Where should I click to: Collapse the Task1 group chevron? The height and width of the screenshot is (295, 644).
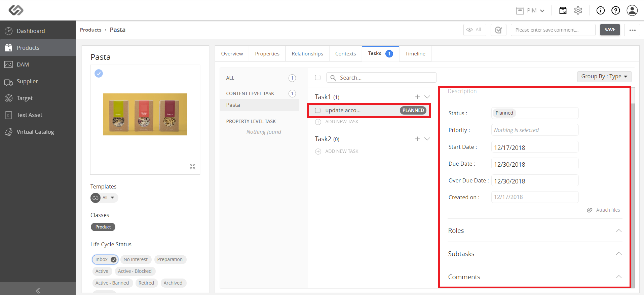(x=427, y=97)
